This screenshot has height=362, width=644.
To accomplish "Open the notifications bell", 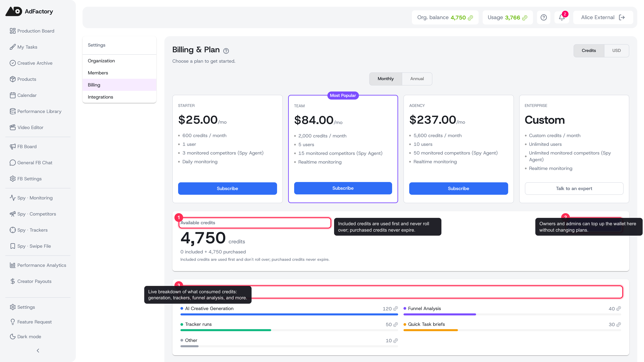I will (x=561, y=17).
